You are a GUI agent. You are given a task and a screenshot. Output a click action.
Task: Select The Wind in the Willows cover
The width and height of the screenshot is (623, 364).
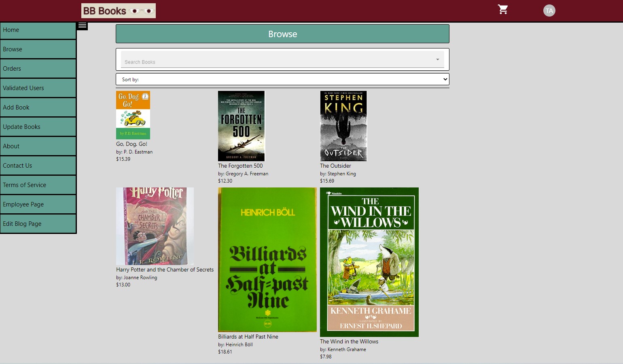(369, 262)
